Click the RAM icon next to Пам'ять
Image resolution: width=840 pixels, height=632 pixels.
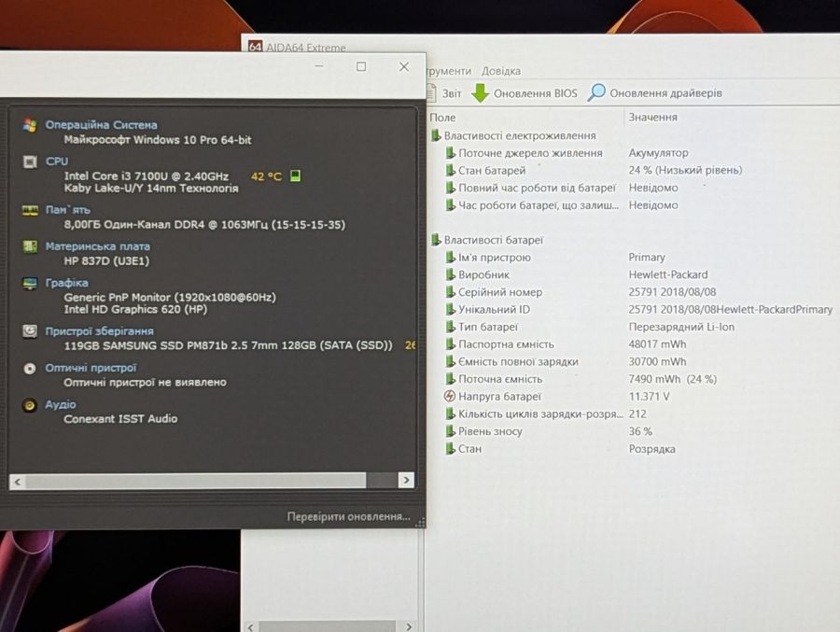30,210
